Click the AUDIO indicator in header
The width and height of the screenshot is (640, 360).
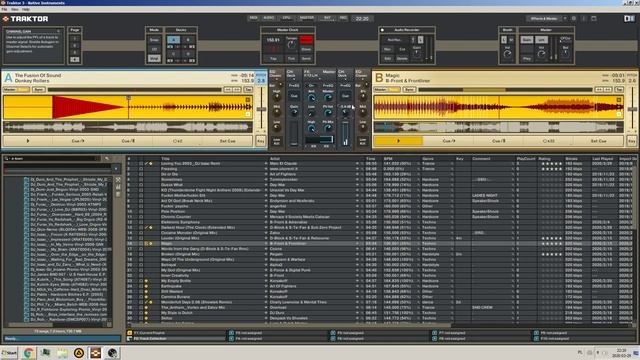tap(269, 18)
